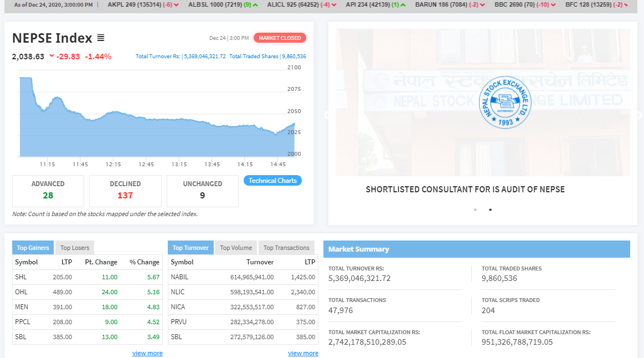This screenshot has width=644, height=358.
Task: Click SBL symbol in Top Turnover table
Action: [176, 336]
